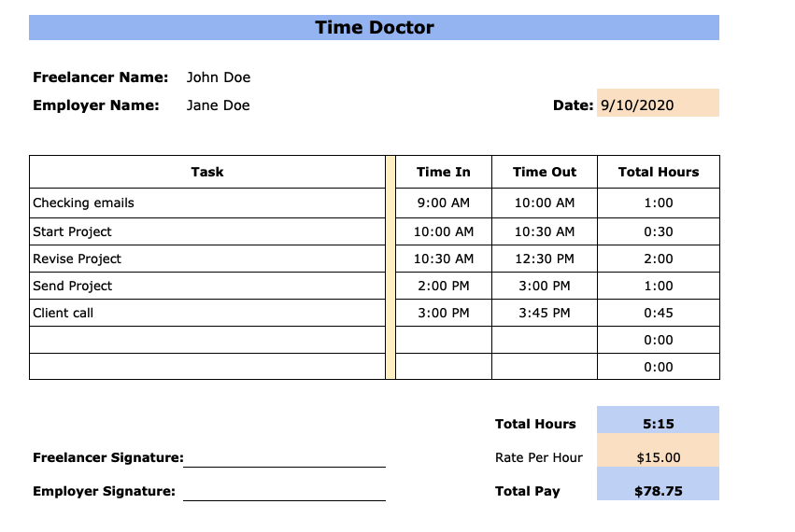Select the 0:45 total hours cell
The image size is (795, 532).
[659, 313]
